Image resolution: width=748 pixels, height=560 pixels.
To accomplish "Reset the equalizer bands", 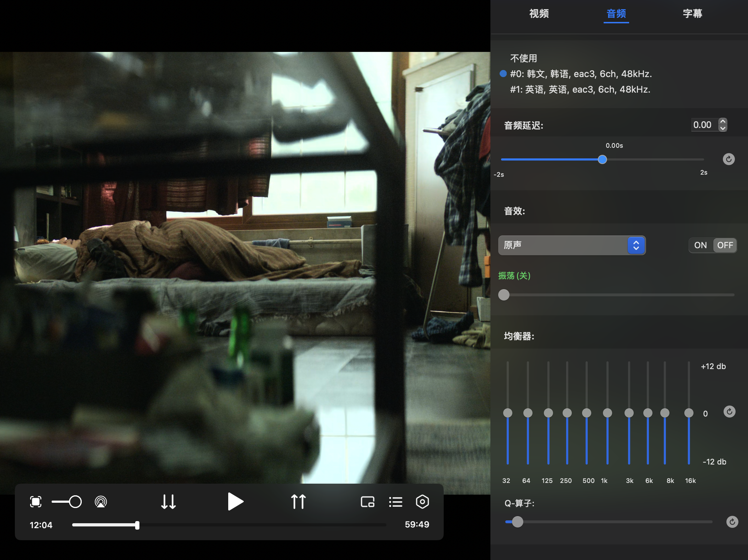I will tap(729, 412).
